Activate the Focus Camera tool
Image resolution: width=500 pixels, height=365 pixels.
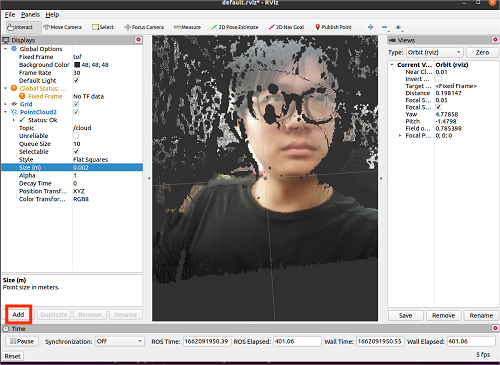pyautogui.click(x=144, y=27)
